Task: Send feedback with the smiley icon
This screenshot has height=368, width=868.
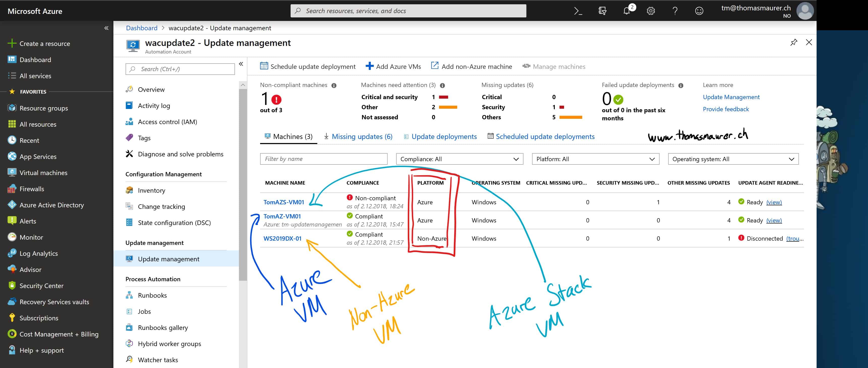Action: point(699,11)
